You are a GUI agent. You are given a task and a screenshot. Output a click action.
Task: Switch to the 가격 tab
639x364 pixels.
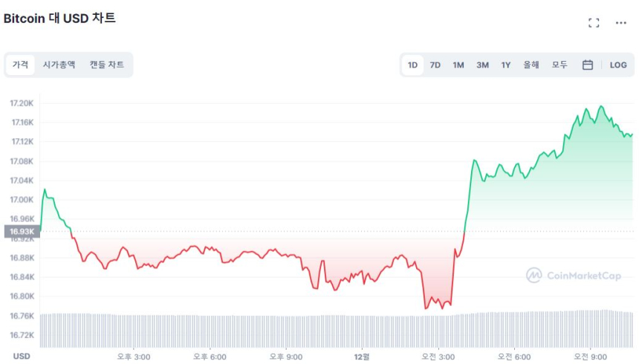tap(20, 65)
